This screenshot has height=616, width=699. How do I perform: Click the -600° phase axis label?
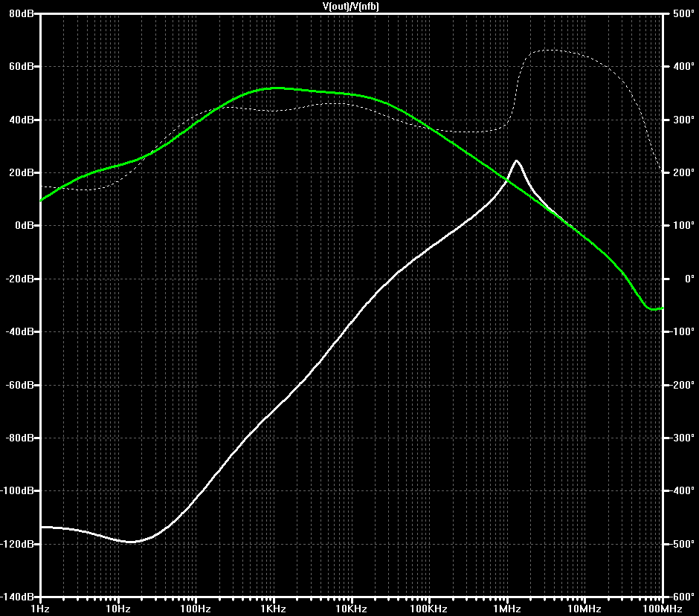click(683, 597)
